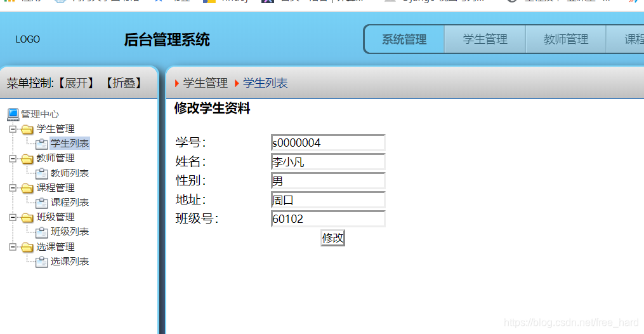This screenshot has width=644, height=334.
Task: Click the 选课管理 folder icon
Action: tap(27, 247)
